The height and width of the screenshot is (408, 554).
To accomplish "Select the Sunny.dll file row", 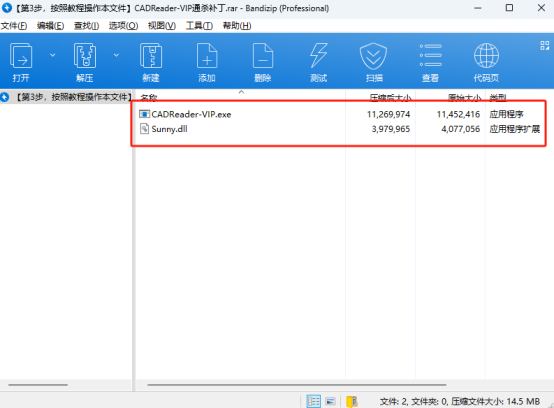I will 340,129.
